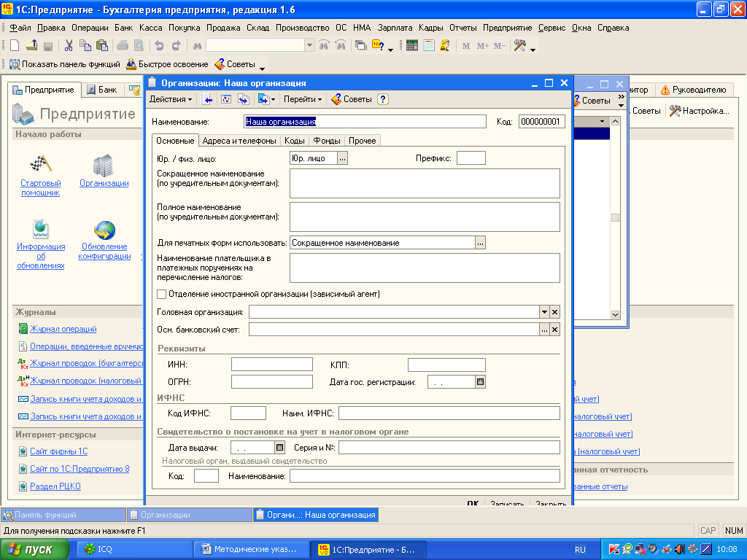Toggle Отделение иностранной организации checkbox
This screenshot has width=747, height=560.
pyautogui.click(x=162, y=295)
